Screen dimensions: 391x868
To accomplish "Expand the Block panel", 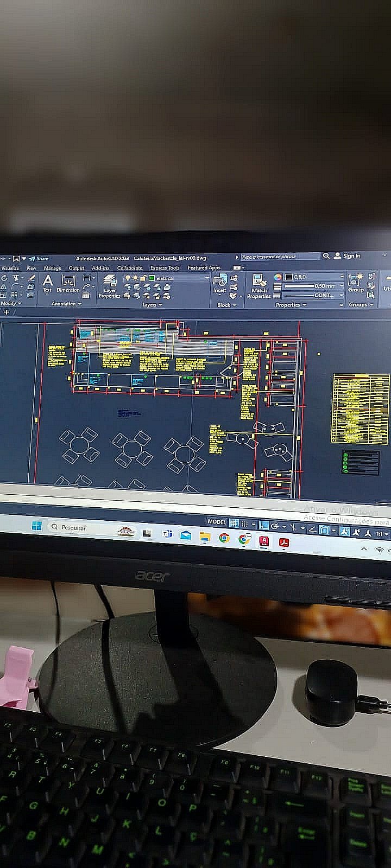I will point(226,305).
